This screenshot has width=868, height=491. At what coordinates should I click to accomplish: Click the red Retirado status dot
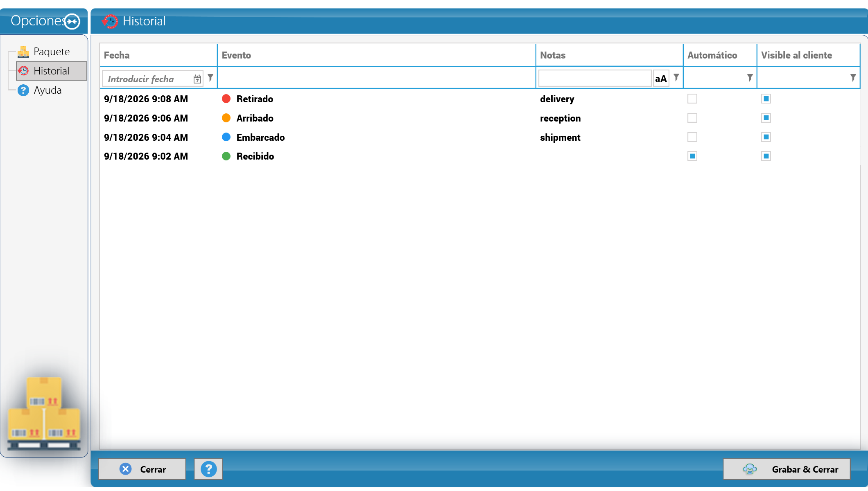(x=226, y=99)
